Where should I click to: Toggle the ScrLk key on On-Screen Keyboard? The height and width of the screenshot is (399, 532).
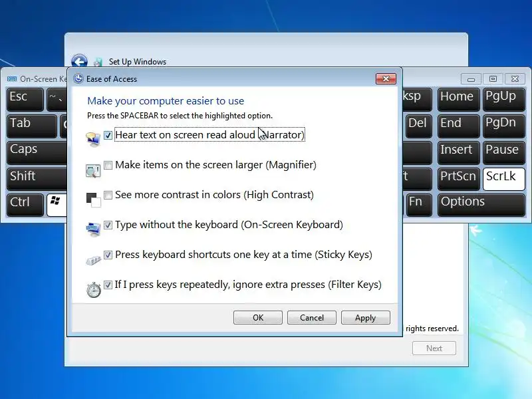click(504, 179)
